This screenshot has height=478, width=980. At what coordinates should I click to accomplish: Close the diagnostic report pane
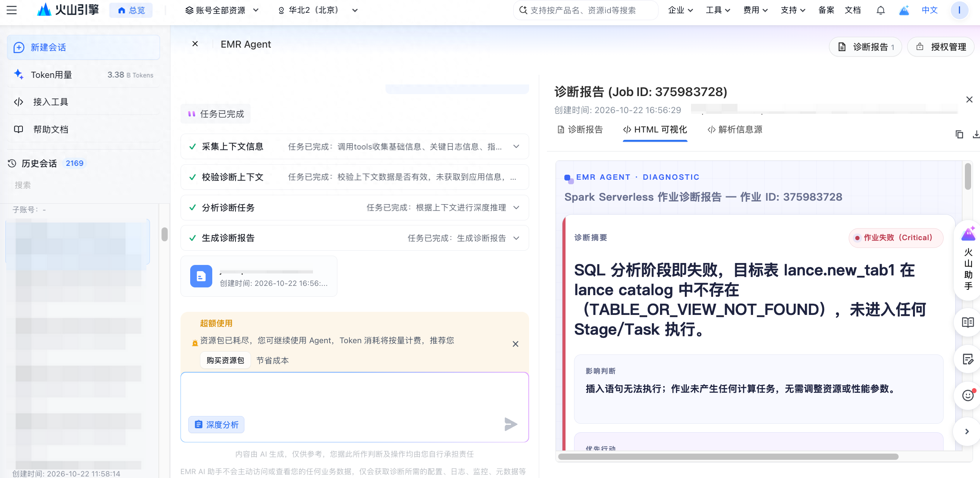(x=969, y=100)
